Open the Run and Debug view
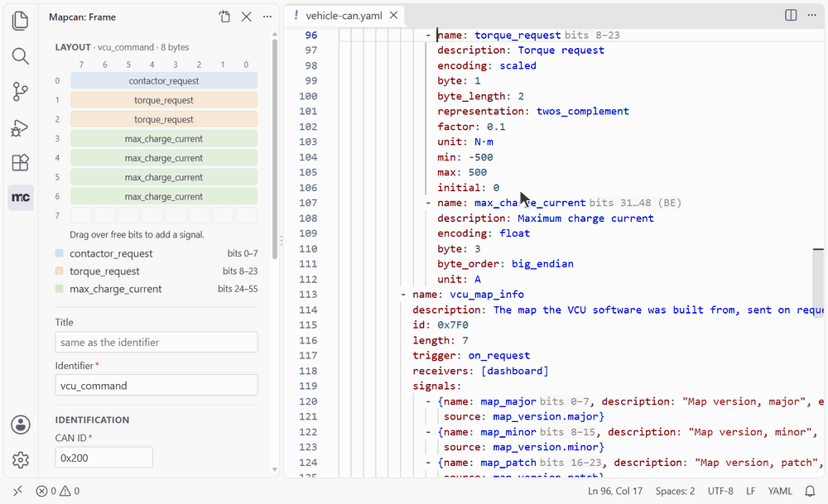 (20, 127)
